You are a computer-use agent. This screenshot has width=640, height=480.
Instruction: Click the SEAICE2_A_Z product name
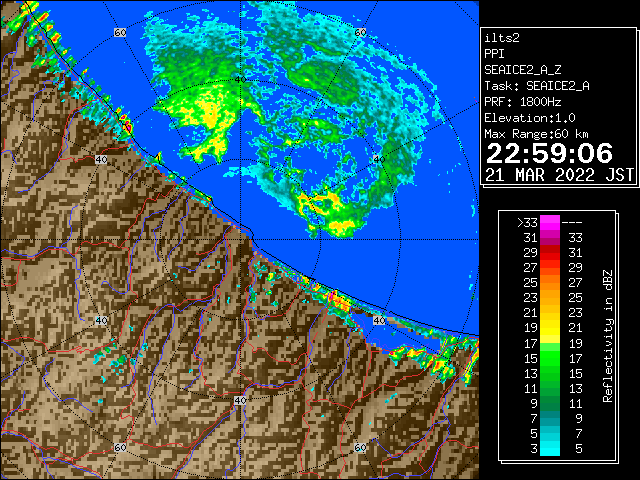click(x=522, y=70)
